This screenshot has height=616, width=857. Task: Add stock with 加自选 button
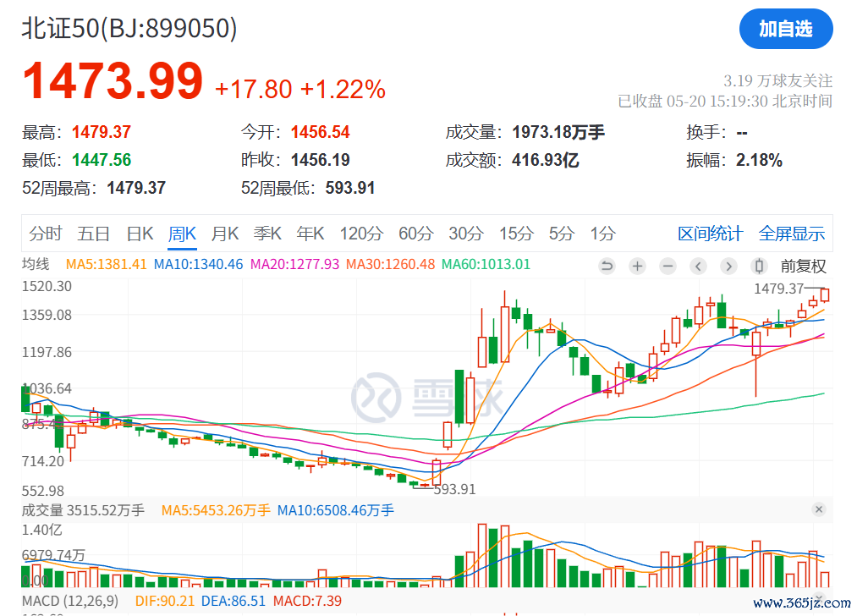(785, 30)
